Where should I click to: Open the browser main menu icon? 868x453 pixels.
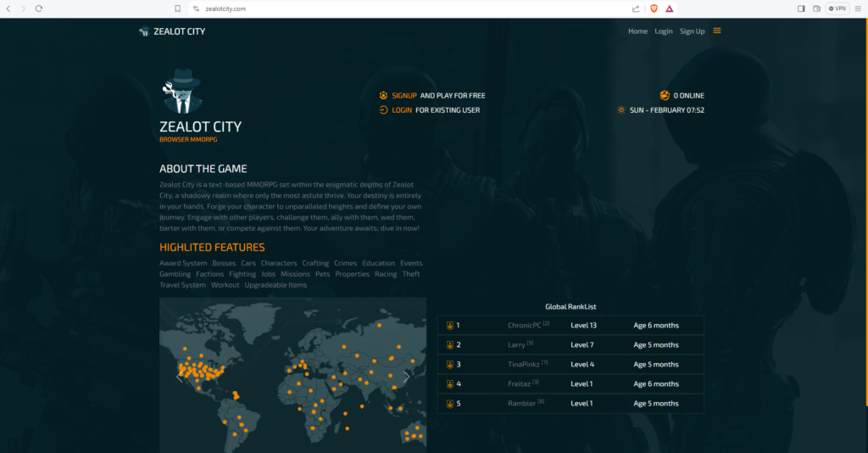858,8
